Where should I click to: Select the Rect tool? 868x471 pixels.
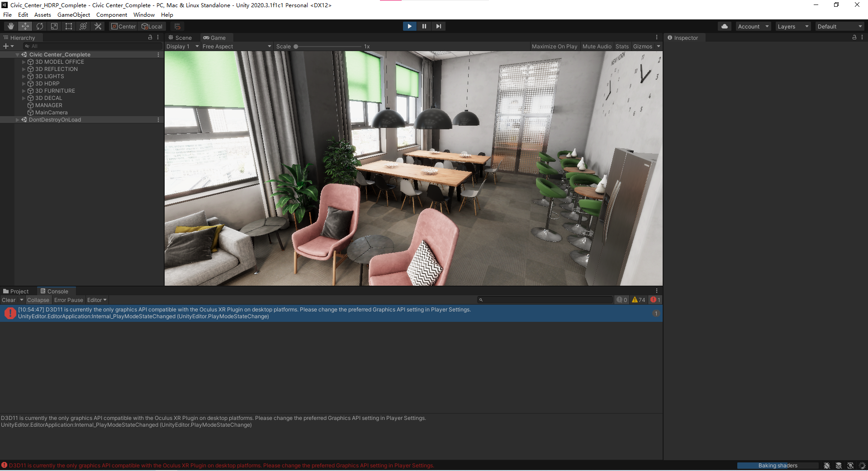pos(68,26)
